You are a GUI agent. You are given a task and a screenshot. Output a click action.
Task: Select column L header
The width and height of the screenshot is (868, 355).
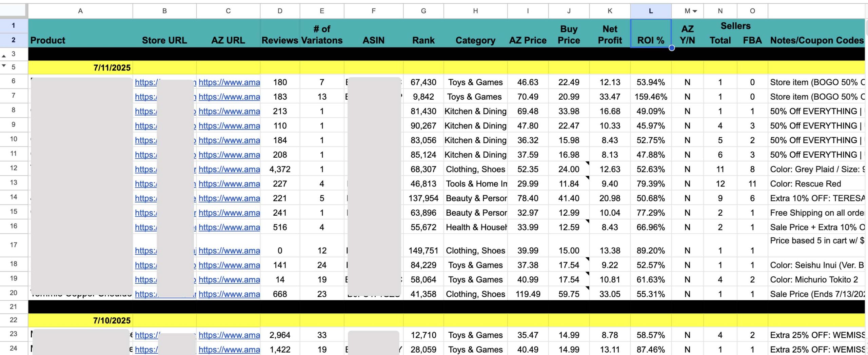pos(651,11)
